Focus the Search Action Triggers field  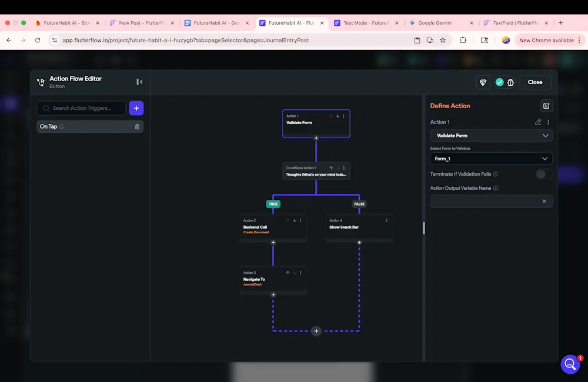pos(81,108)
